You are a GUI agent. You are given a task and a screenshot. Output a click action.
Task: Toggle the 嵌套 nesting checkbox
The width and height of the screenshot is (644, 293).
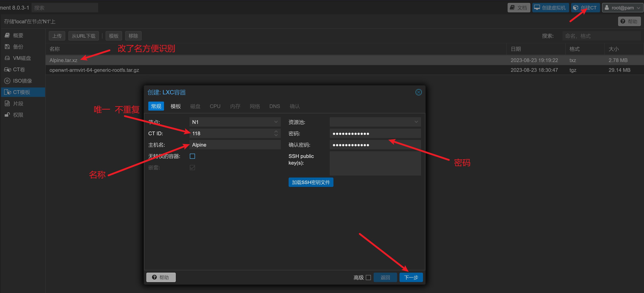coord(192,168)
